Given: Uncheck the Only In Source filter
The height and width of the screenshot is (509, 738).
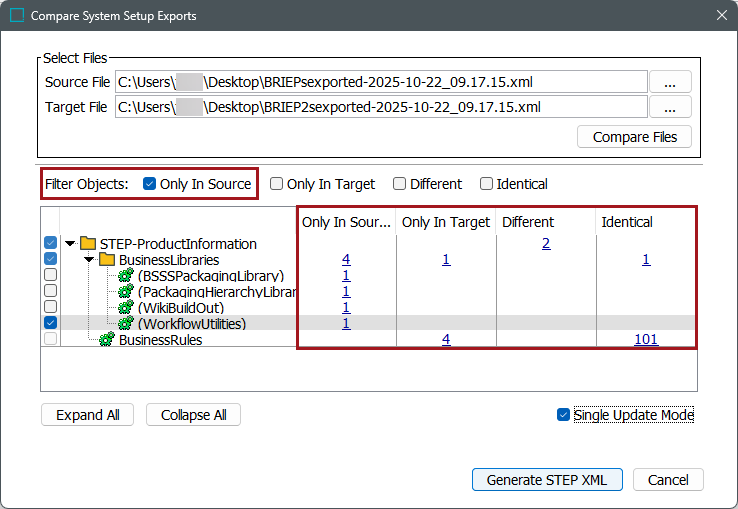Looking at the screenshot, I should click(150, 184).
